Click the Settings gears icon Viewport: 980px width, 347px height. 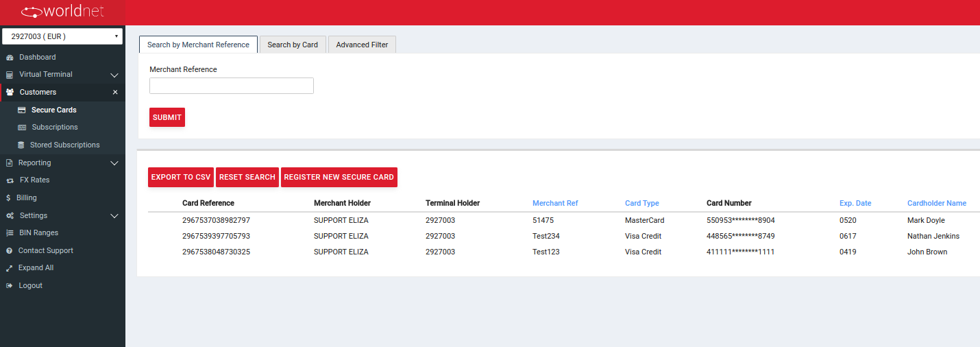(x=10, y=215)
